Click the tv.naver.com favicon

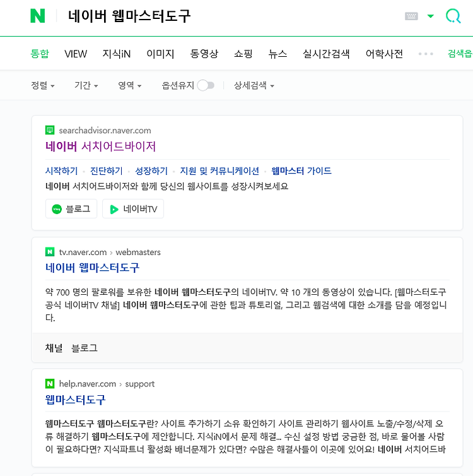click(50, 252)
